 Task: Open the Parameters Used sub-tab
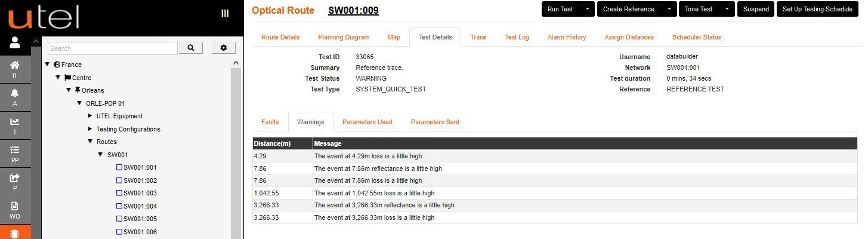click(x=367, y=122)
